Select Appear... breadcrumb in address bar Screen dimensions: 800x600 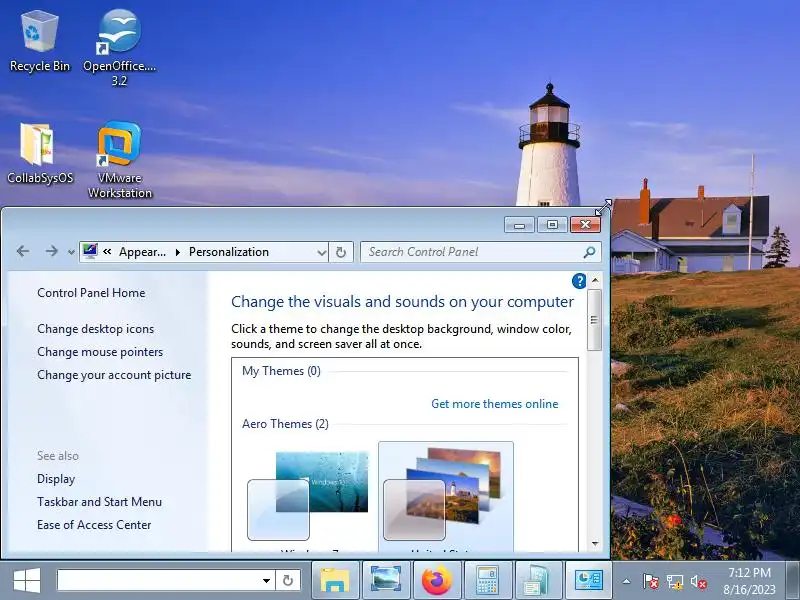[x=142, y=252]
